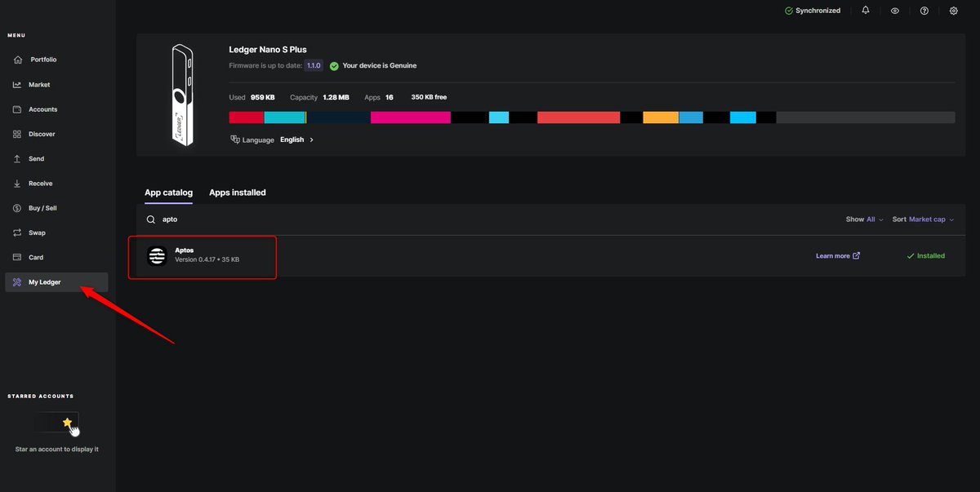
Task: Click the Market chart icon
Action: pos(18,85)
